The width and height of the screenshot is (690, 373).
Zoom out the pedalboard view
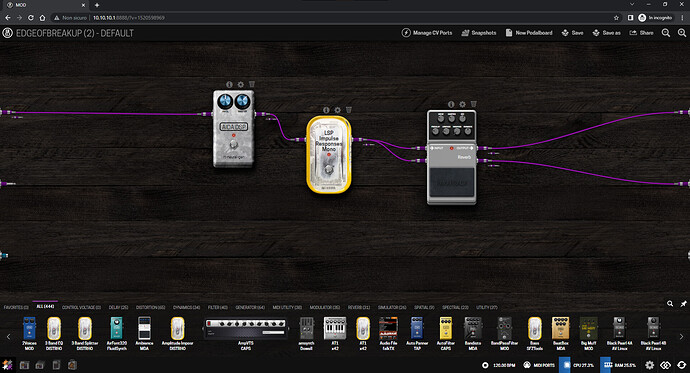coord(666,33)
